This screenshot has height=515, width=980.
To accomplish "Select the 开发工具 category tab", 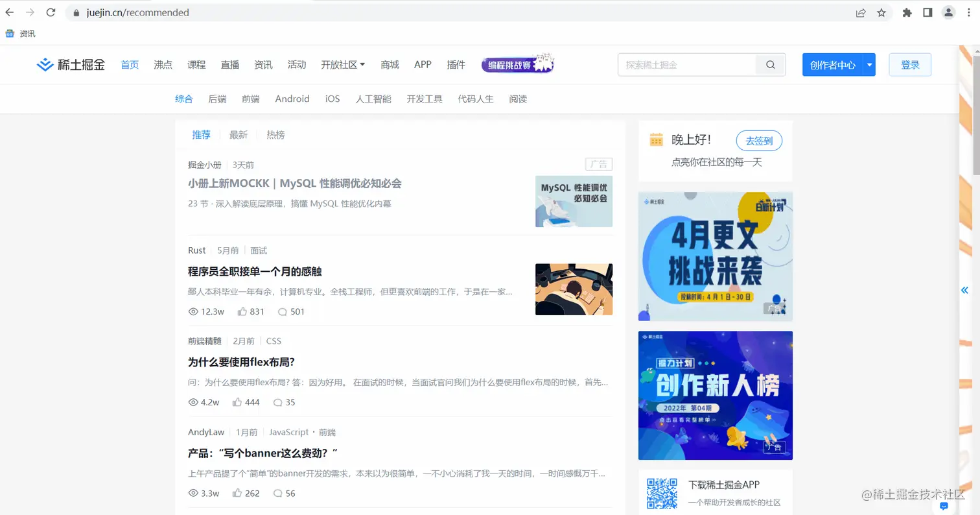I will tap(425, 99).
